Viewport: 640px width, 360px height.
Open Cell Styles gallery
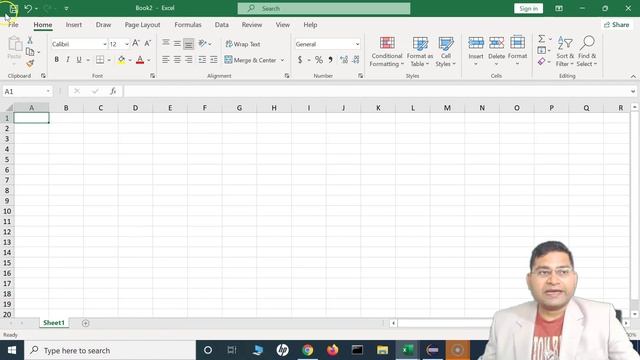(x=446, y=51)
